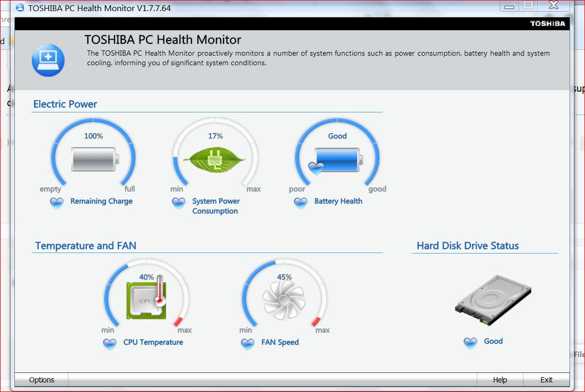Image resolution: width=585 pixels, height=392 pixels.
Task: Click the 'empty' label on charge gauge
Action: [50, 189]
